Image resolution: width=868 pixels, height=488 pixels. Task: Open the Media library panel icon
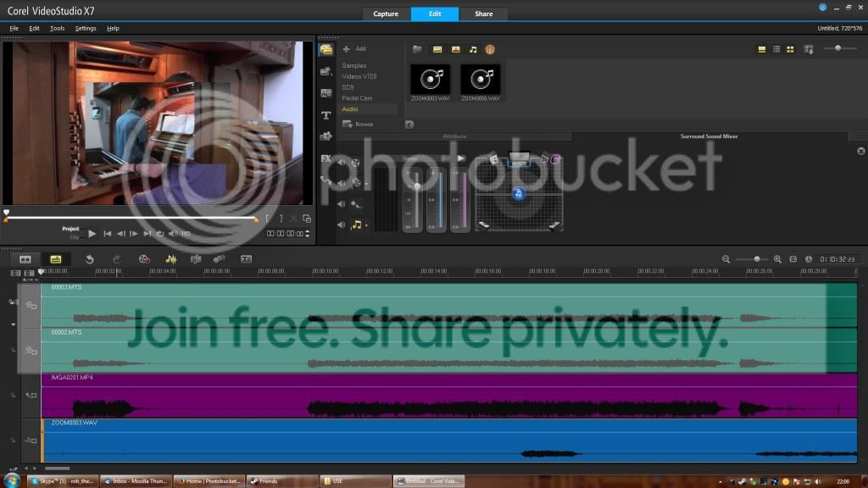click(x=326, y=50)
